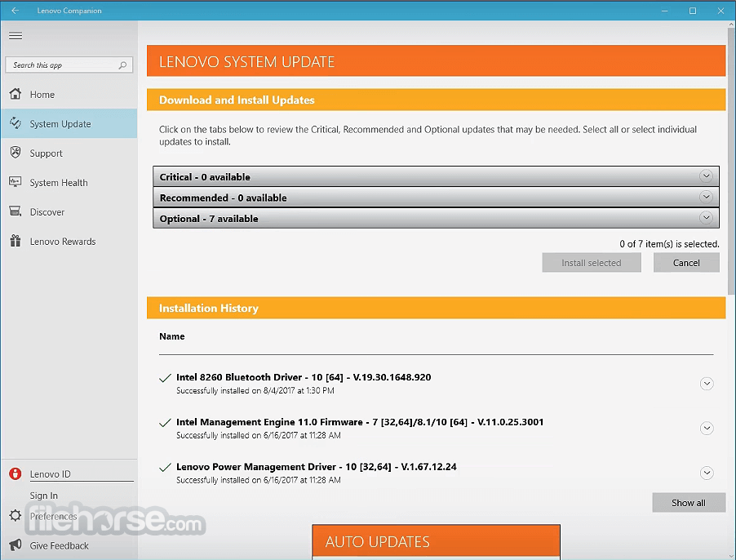The height and width of the screenshot is (560, 736).
Task: Click the red Lenovo ID icon
Action: coord(16,473)
